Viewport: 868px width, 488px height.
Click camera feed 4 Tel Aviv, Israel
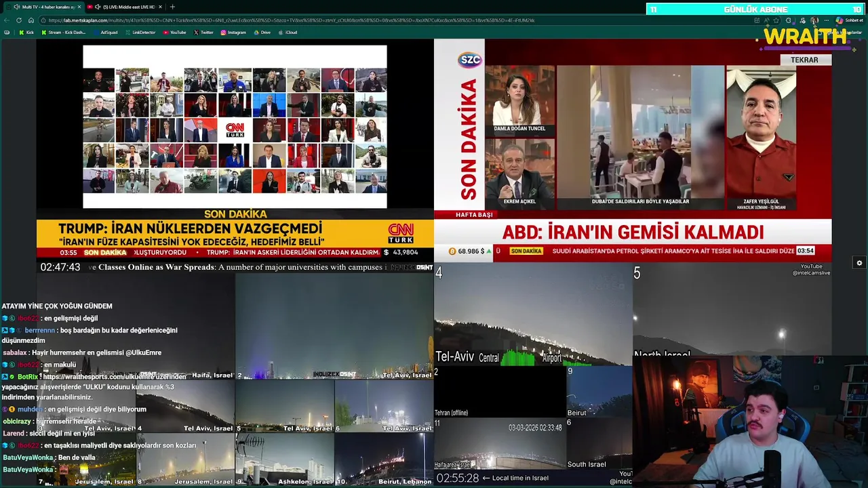pos(185,407)
